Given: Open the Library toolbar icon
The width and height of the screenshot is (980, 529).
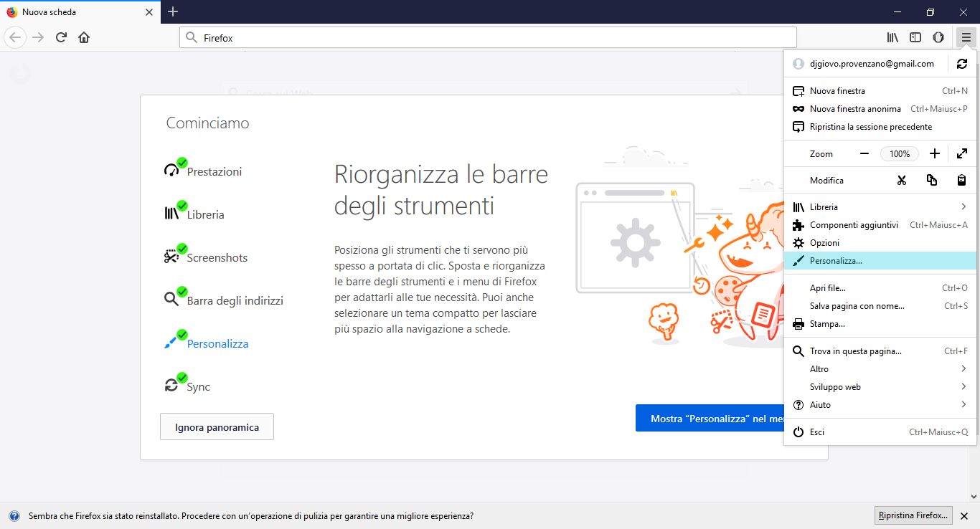Looking at the screenshot, I should pos(892,37).
